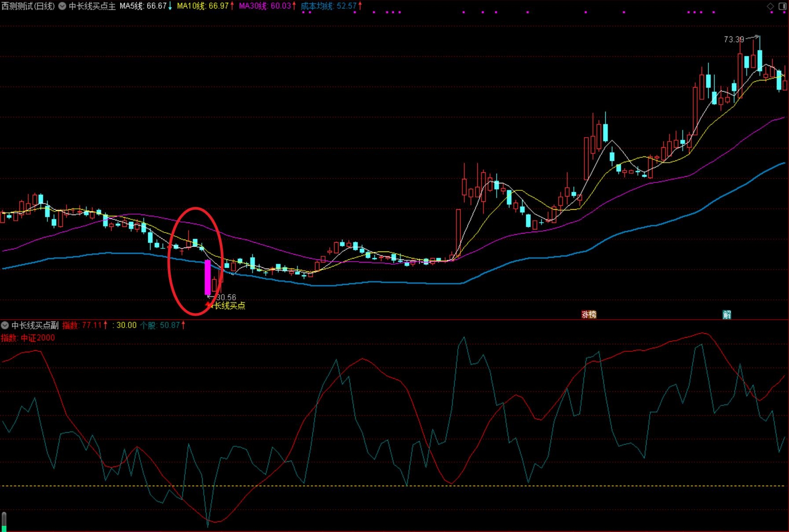Toggle the side panel layout icon
Viewport: 789px width, 532px height.
tap(782, 6)
